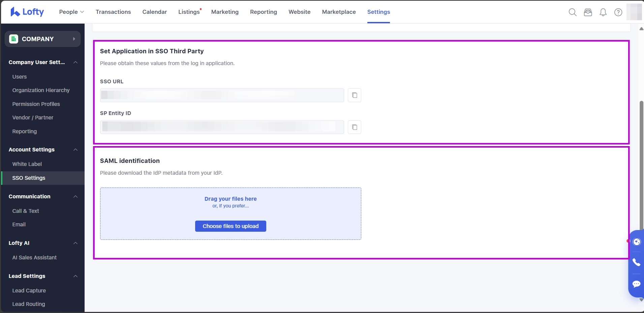The width and height of the screenshot is (644, 313).
Task: Collapse the Communication section
Action: [75, 197]
